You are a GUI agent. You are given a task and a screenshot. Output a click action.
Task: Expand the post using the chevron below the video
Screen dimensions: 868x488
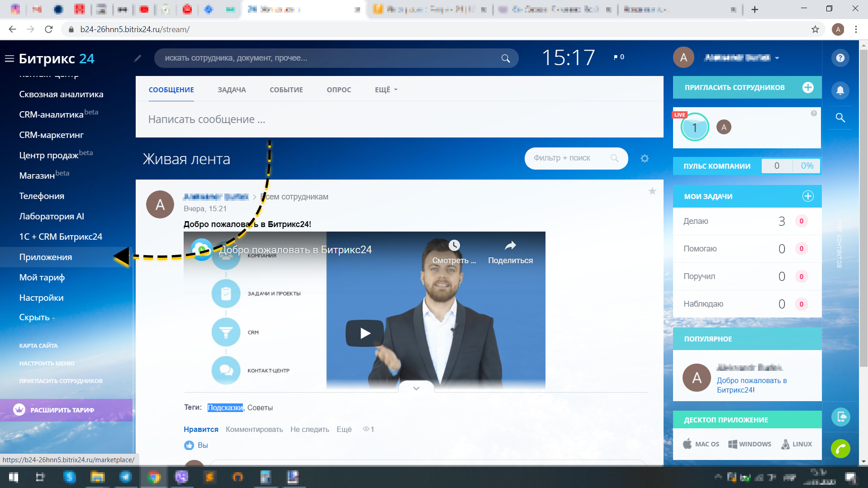pyautogui.click(x=416, y=388)
